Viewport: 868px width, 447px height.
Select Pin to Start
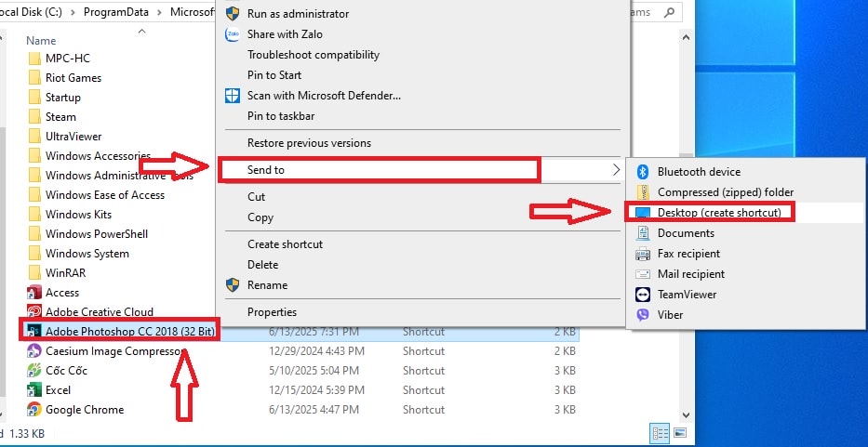[x=274, y=75]
